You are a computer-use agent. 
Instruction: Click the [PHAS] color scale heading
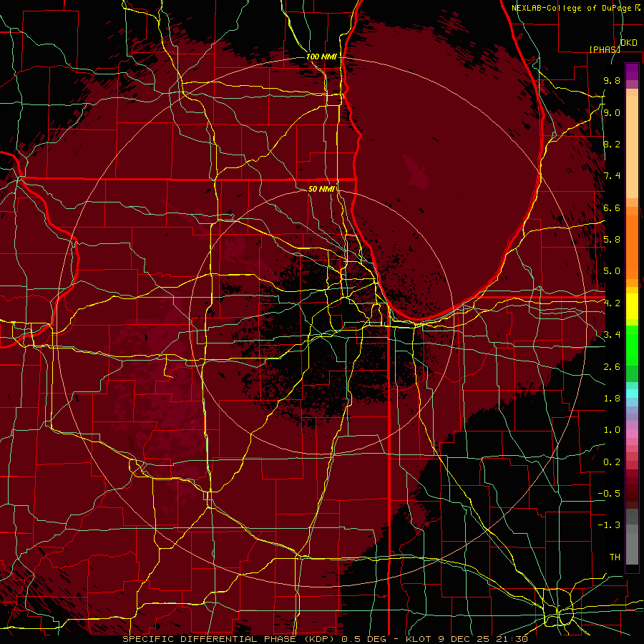pos(605,49)
